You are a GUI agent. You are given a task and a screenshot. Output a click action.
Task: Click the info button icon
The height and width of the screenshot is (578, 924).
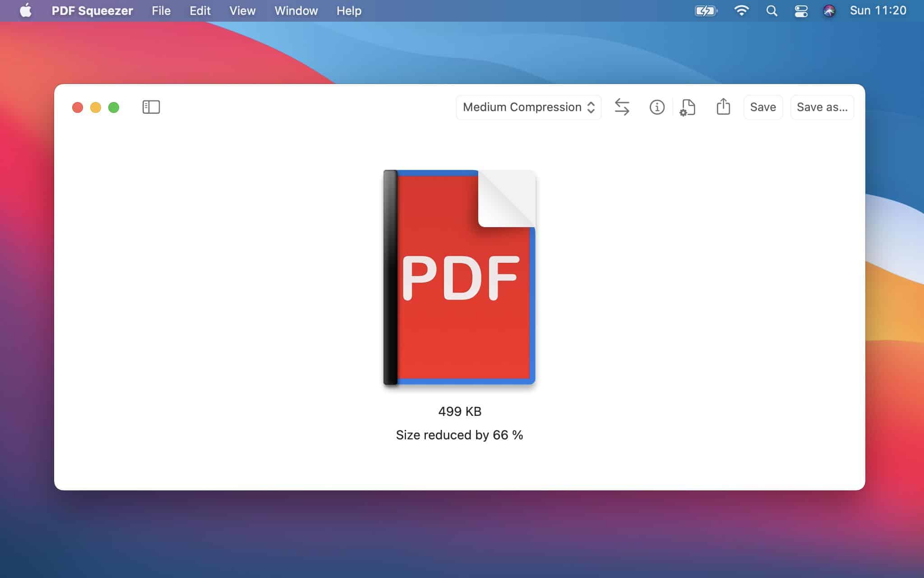coord(656,107)
